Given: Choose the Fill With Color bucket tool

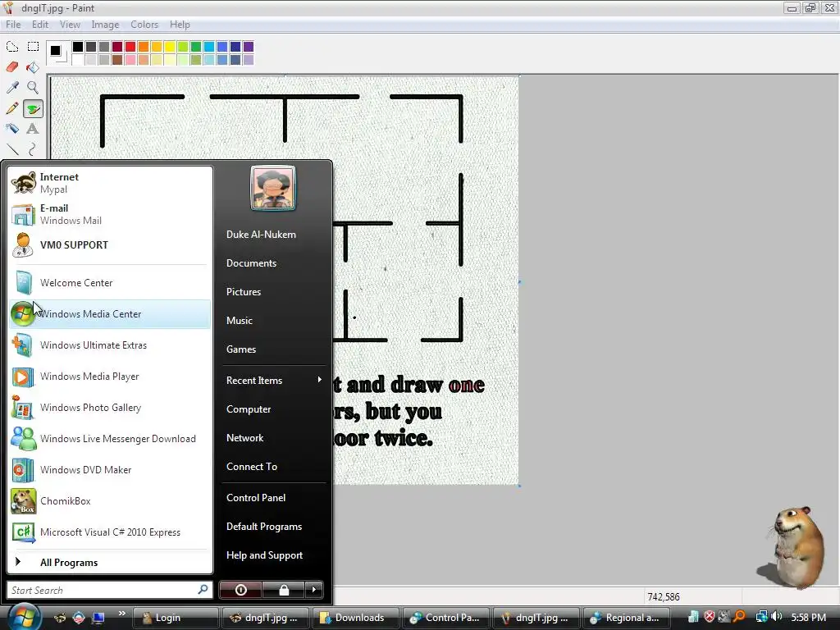Looking at the screenshot, I should coord(33,67).
